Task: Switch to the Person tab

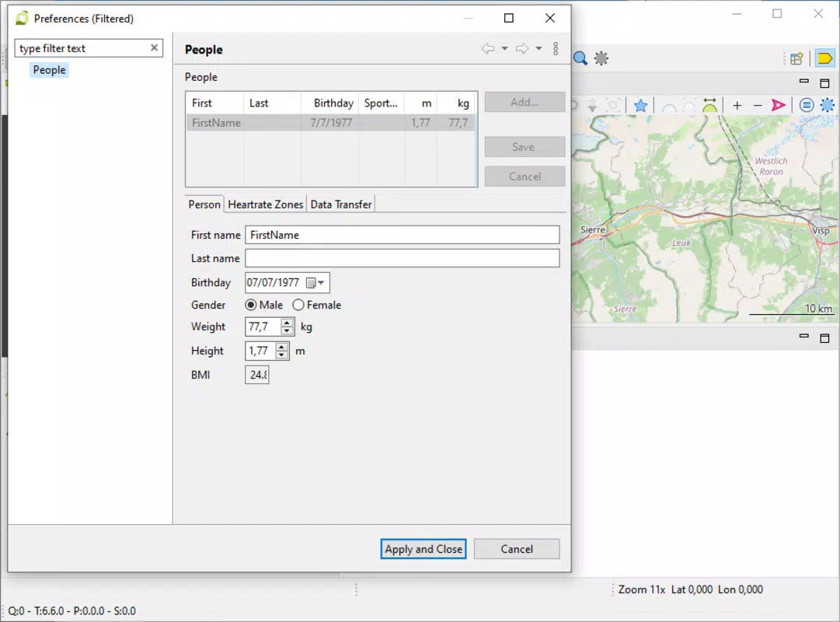Action: pyautogui.click(x=204, y=204)
